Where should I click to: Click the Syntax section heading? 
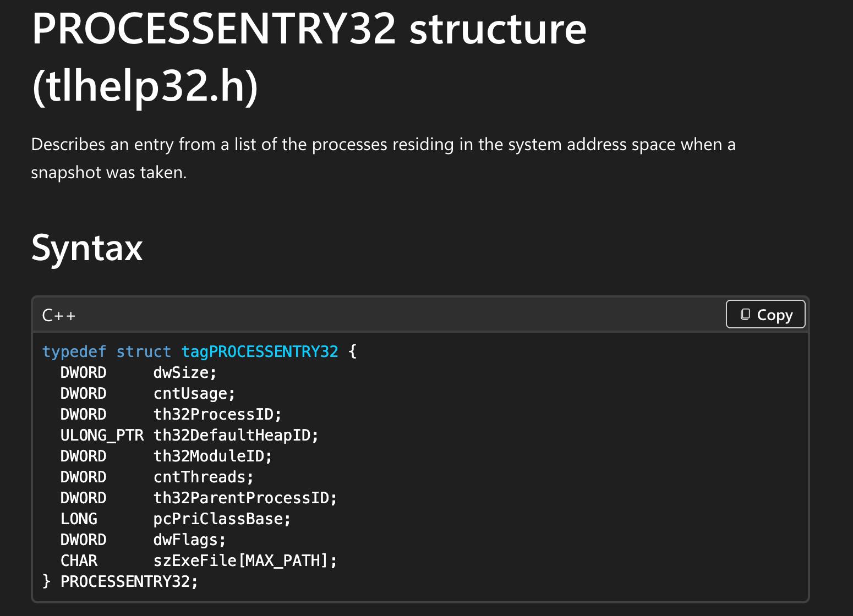click(87, 248)
